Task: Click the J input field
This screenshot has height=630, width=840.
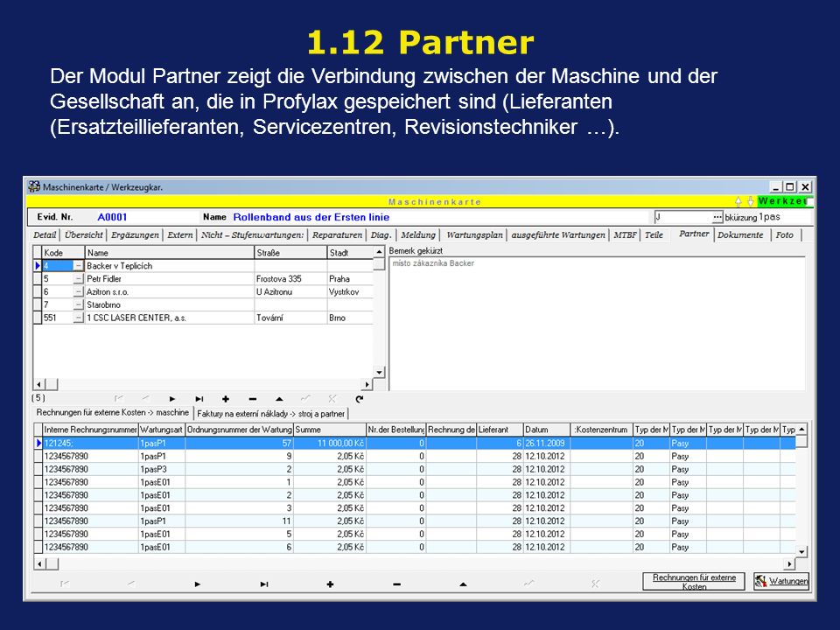Action: tap(683, 218)
